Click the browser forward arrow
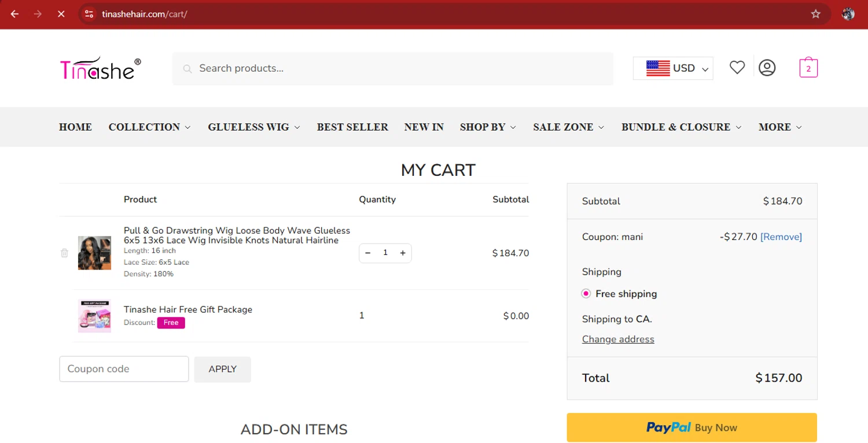The width and height of the screenshot is (868, 443). tap(38, 14)
